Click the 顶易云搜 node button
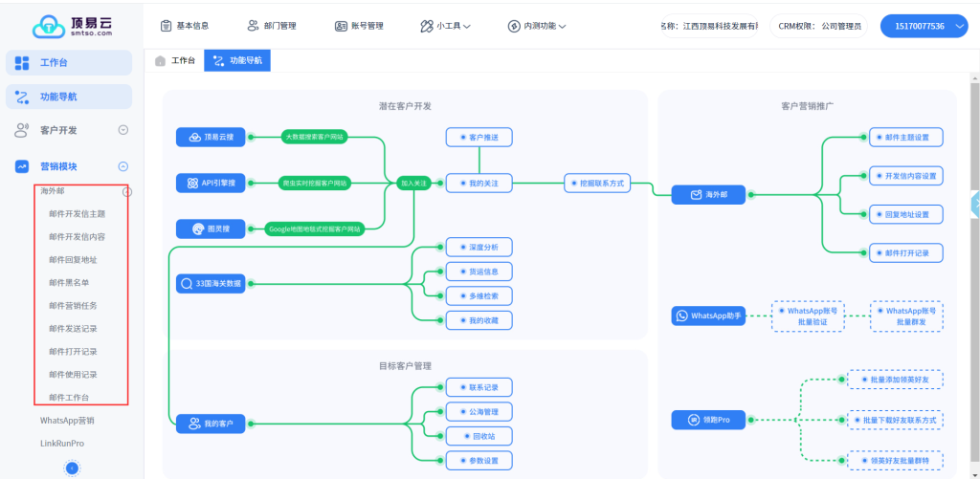 [212, 137]
